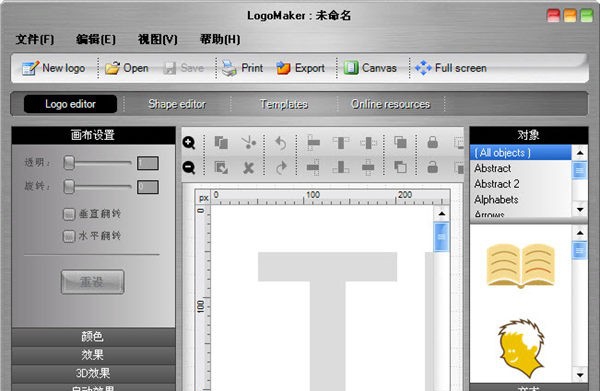The width and height of the screenshot is (600, 391).
Task: Click the 透明 value input box
Action: pyautogui.click(x=148, y=163)
